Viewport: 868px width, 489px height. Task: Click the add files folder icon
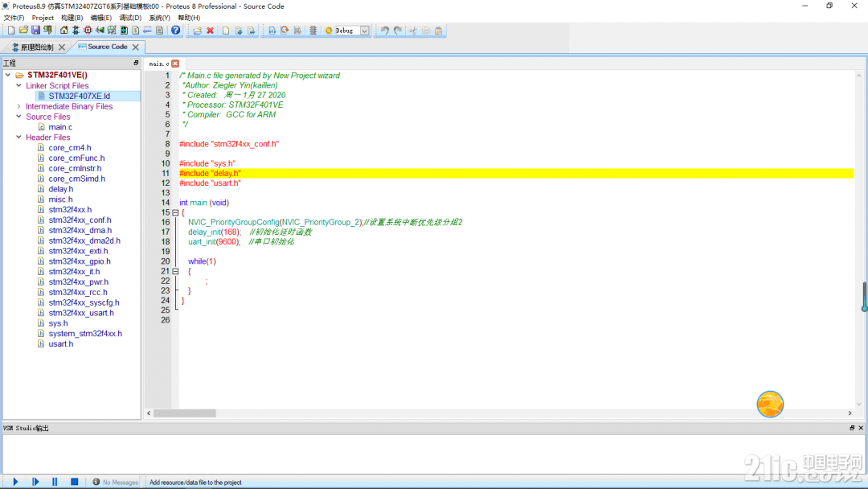point(198,31)
